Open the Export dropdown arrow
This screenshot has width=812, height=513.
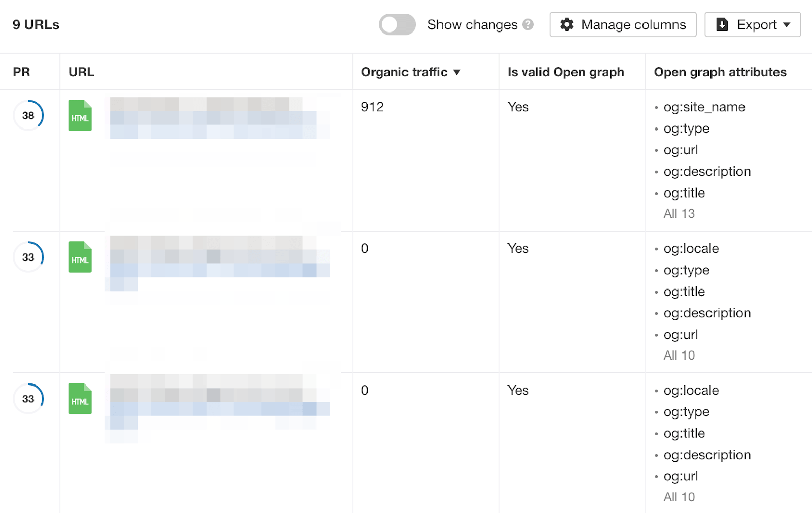(787, 24)
